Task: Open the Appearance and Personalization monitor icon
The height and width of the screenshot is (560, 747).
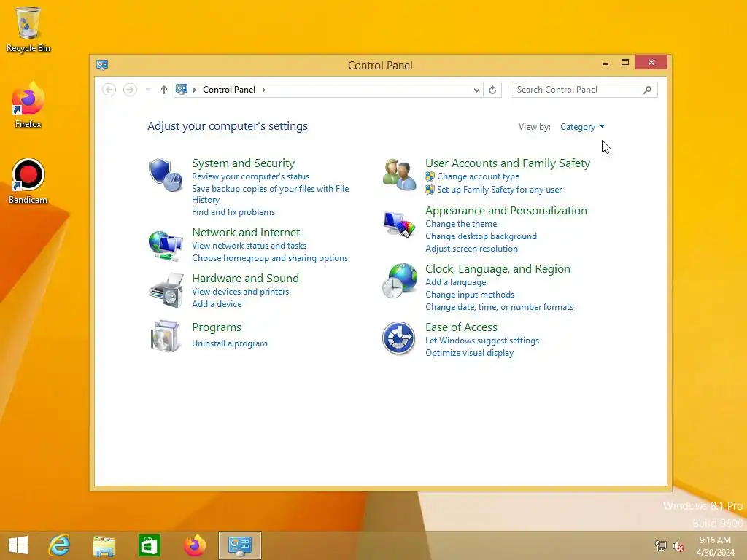Action: [x=399, y=225]
